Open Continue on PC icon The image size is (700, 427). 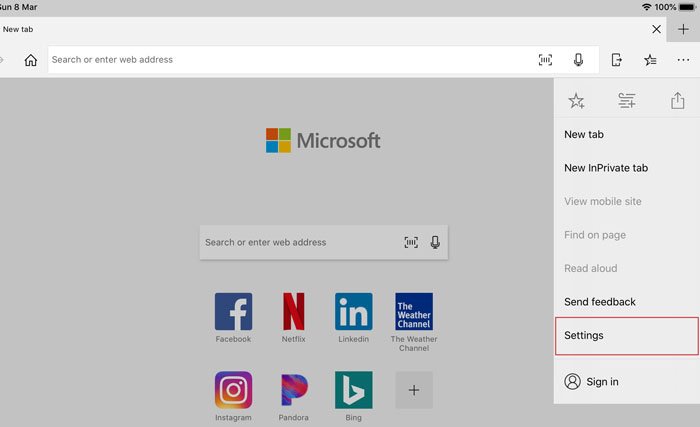[x=617, y=60]
